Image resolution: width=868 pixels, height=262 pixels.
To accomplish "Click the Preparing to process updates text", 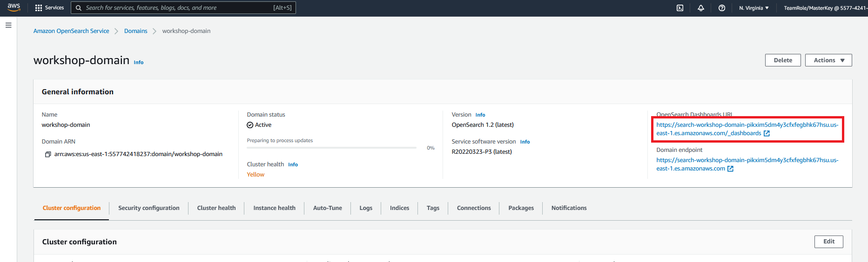I will point(280,141).
